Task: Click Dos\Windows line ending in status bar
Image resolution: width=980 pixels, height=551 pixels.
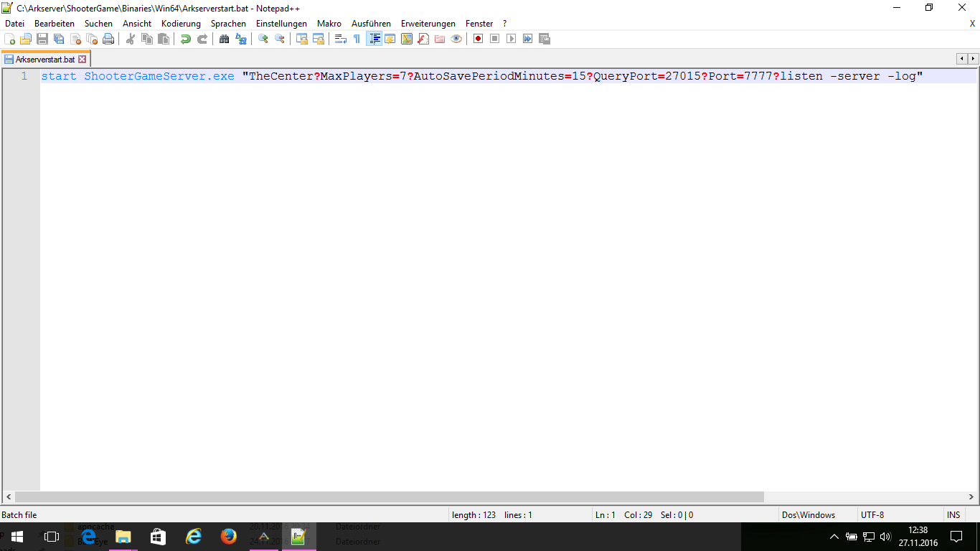Action: (x=809, y=515)
